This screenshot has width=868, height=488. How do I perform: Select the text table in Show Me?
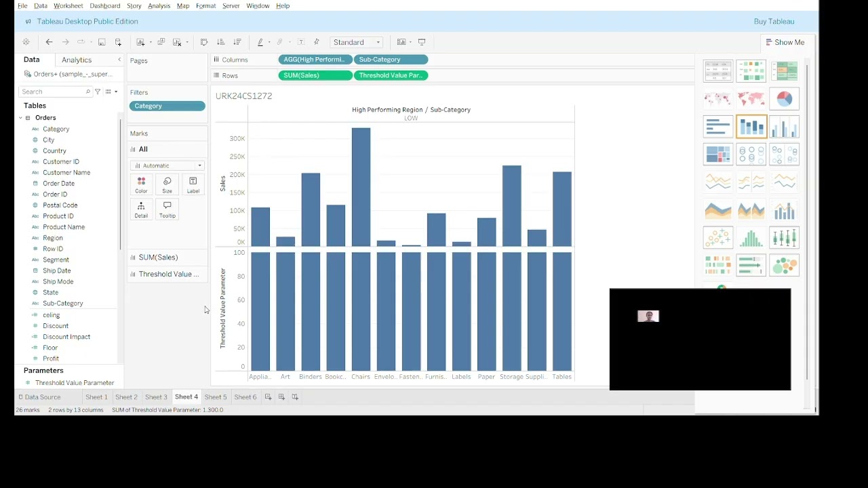tap(717, 71)
